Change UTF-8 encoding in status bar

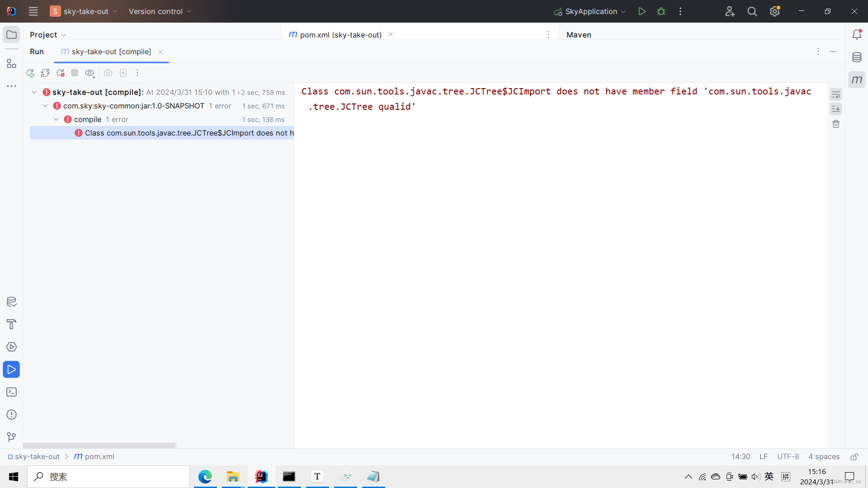click(788, 456)
